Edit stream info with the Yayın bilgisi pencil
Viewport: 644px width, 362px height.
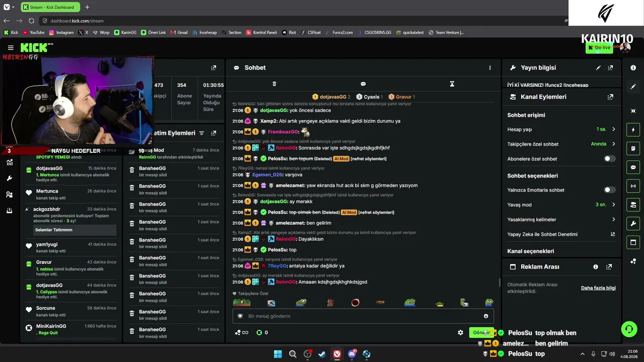[598, 67]
